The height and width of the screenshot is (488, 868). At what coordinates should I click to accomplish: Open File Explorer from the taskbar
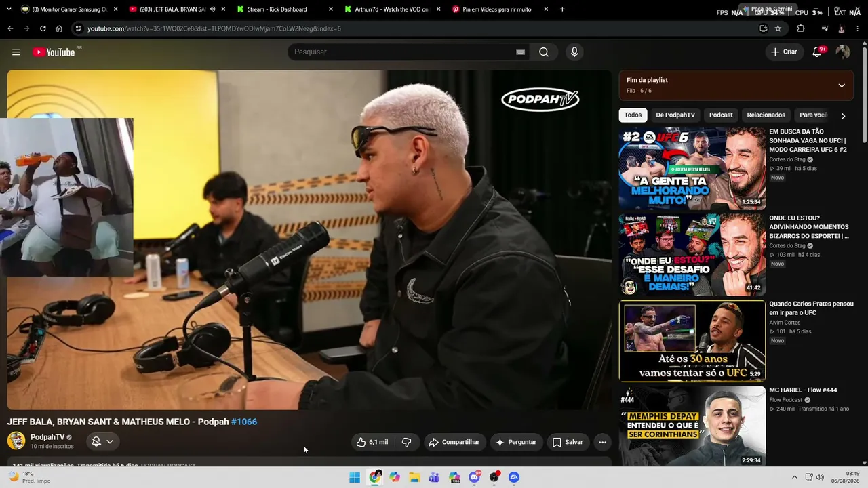tap(414, 477)
